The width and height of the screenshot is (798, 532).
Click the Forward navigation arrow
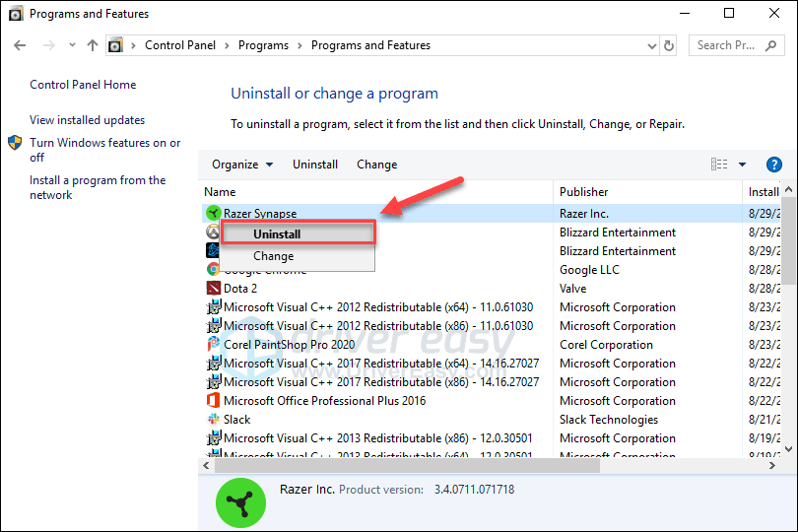tap(49, 46)
